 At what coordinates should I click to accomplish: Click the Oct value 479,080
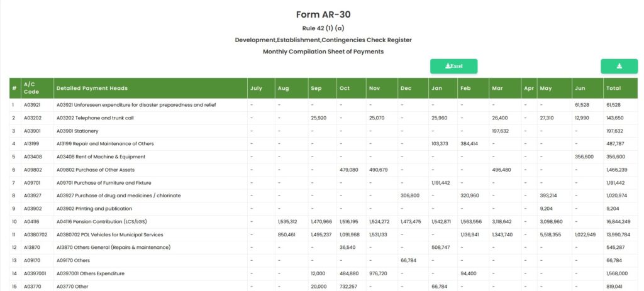tap(349, 170)
